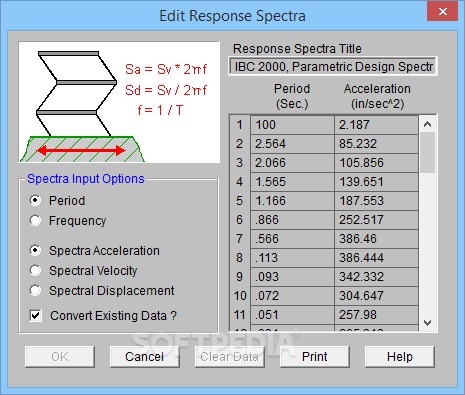Viewport: 465px width, 395px height.
Task: Click the grayed OK button
Action: (60, 357)
